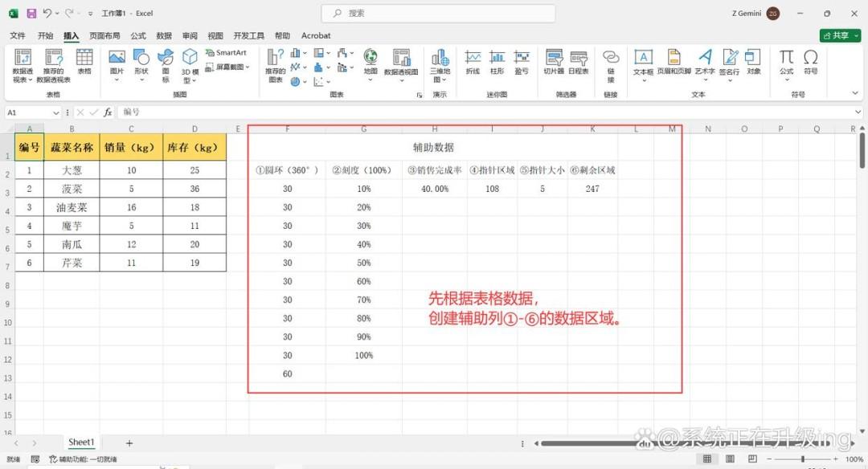Open Recommended Charts (推荐的图表)

pyautogui.click(x=275, y=66)
